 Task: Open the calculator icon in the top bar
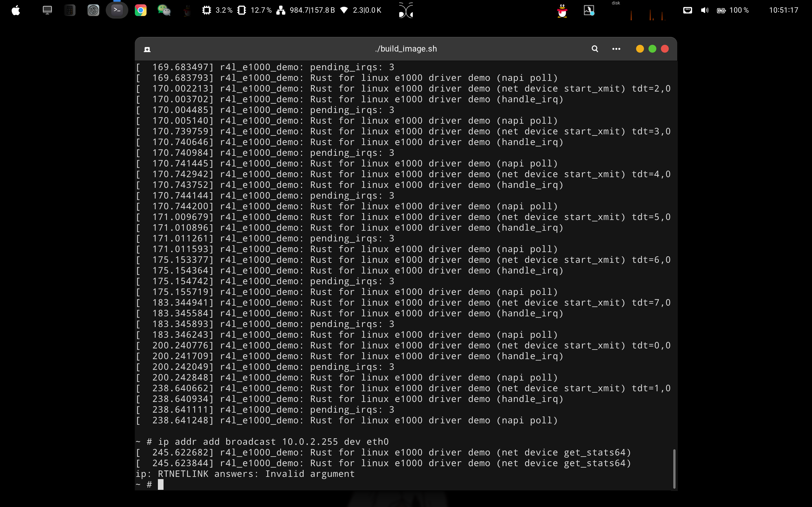pos(69,10)
